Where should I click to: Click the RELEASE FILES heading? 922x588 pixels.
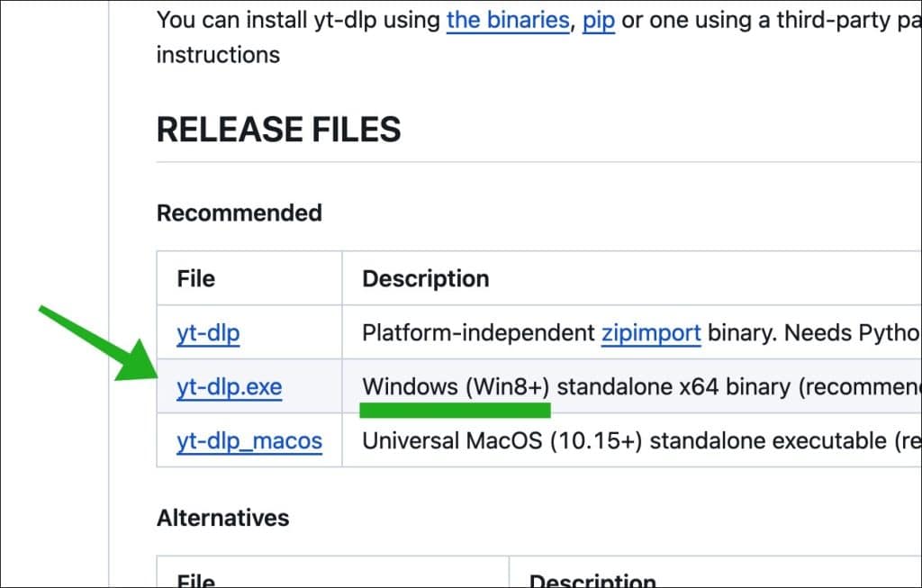tap(279, 130)
